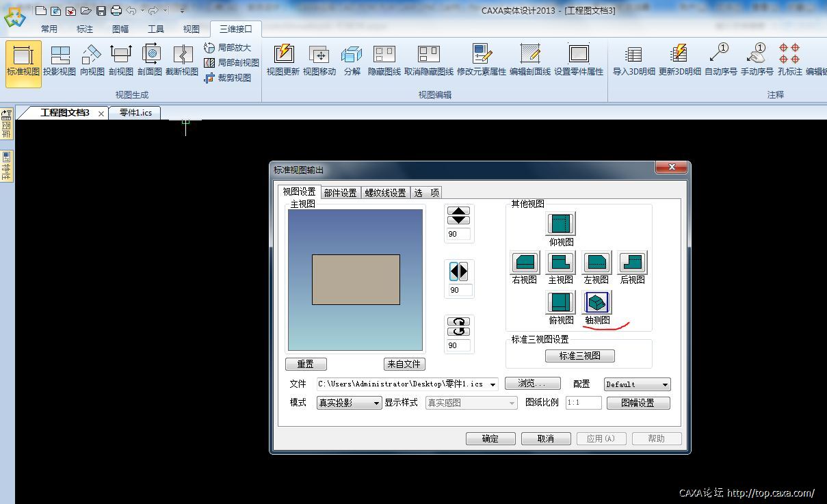Open the Undo history dropdown arrow

point(142,11)
